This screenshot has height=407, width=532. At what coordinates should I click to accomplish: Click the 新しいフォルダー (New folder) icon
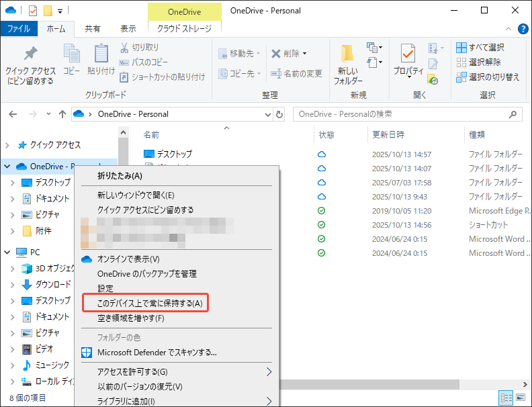click(348, 54)
